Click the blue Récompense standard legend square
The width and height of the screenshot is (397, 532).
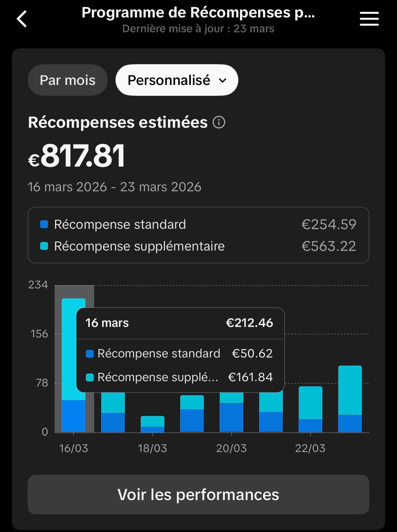coord(44,225)
